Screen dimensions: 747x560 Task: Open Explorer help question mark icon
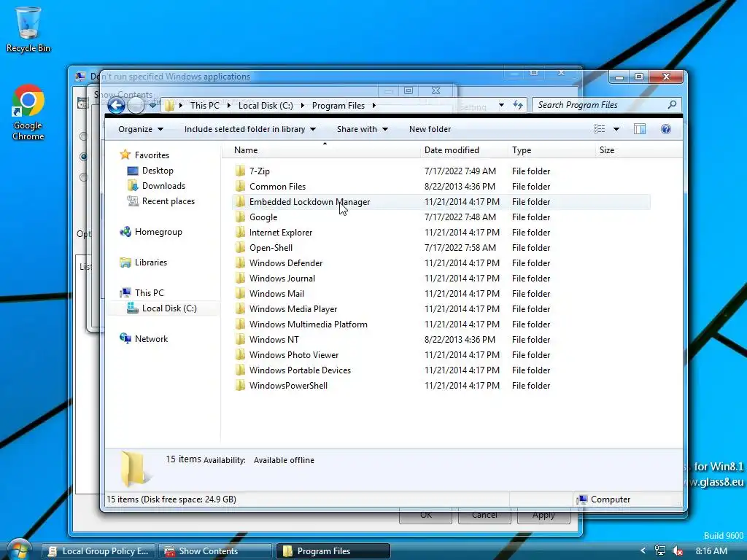pyautogui.click(x=666, y=129)
